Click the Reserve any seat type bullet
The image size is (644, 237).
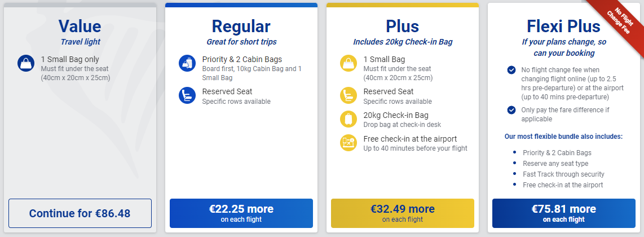(555, 164)
